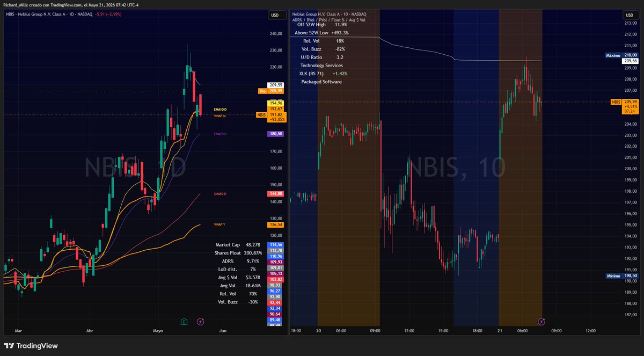Click the 209,55 white price tag

point(276,85)
